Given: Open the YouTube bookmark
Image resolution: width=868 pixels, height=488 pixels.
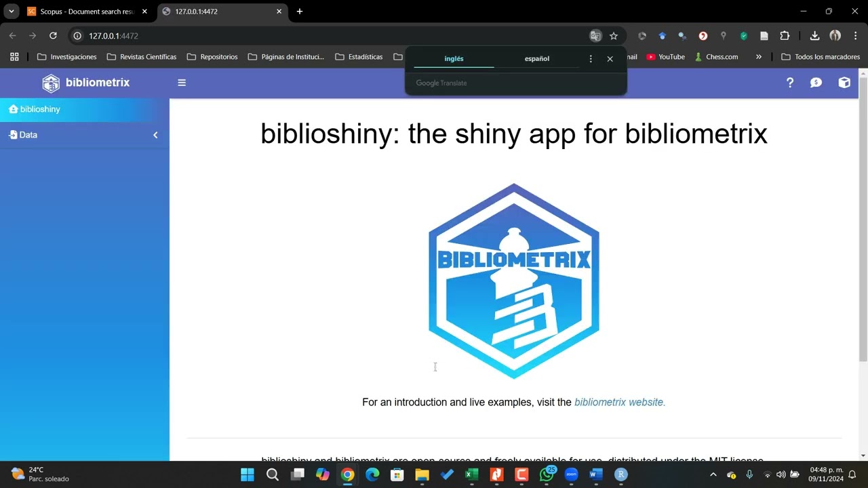Looking at the screenshot, I should coord(665,57).
